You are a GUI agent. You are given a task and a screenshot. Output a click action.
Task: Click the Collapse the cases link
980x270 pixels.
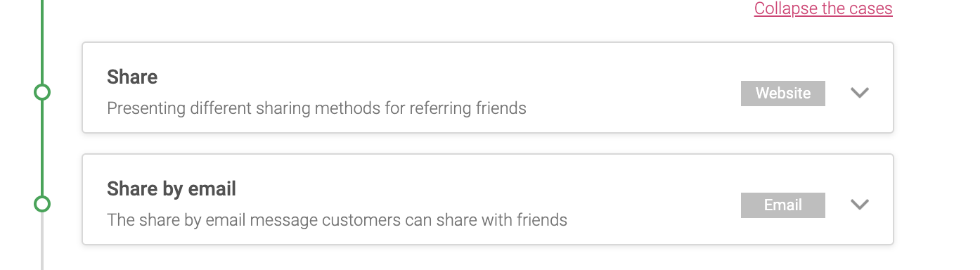[823, 8]
